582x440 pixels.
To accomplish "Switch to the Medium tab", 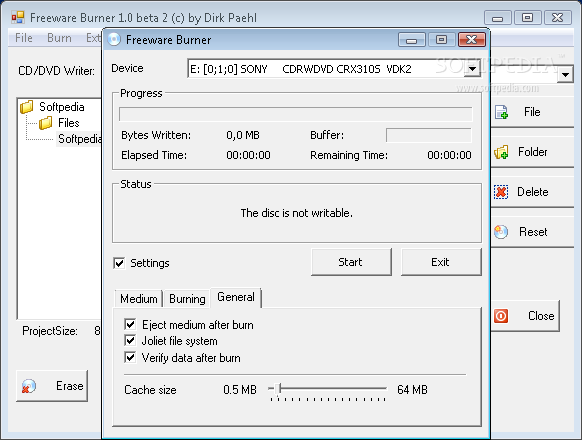I will click(x=138, y=299).
